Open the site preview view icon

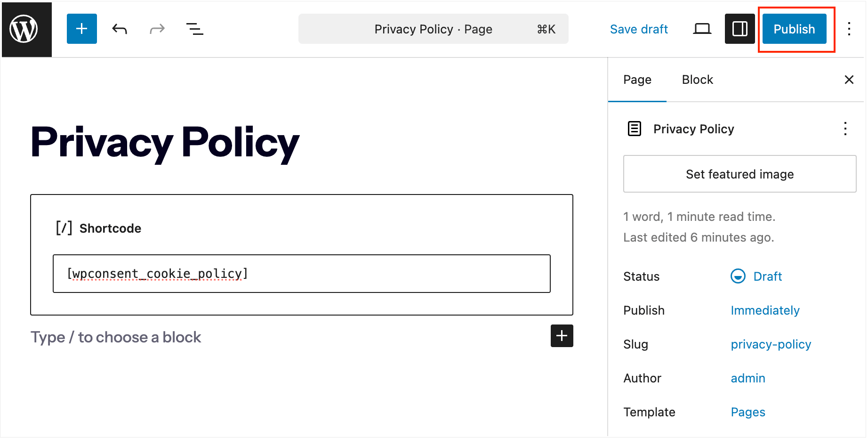(x=702, y=29)
